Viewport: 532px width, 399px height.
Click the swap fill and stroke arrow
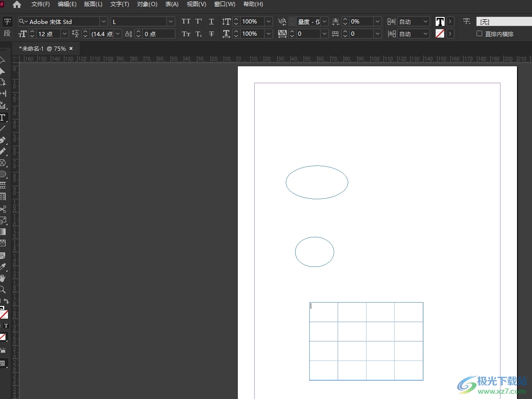[x=6, y=301]
